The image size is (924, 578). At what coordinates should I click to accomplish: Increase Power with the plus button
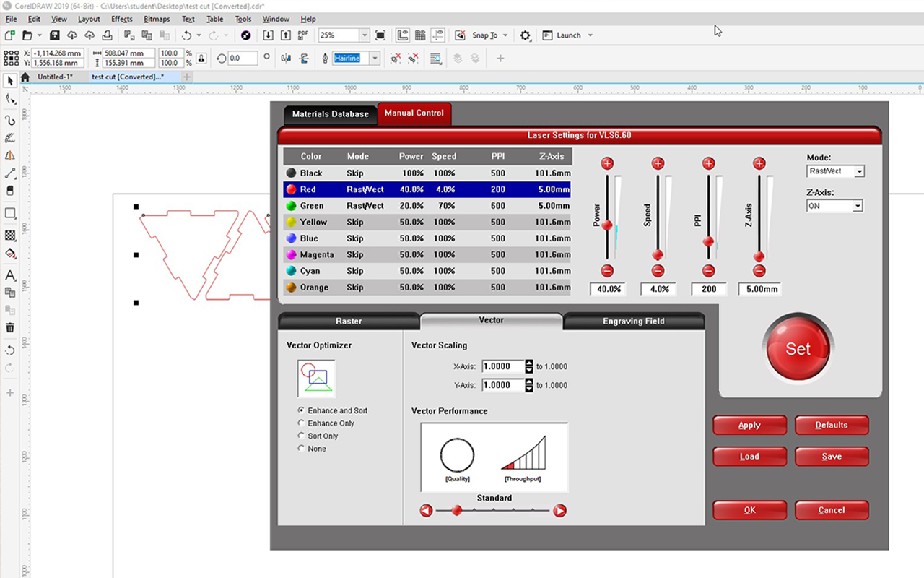[607, 164]
